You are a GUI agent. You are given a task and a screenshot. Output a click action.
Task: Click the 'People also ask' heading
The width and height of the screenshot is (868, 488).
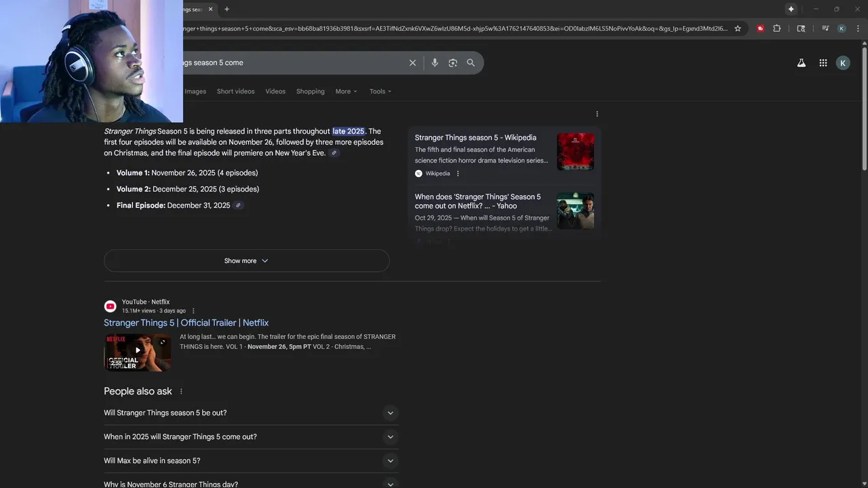coord(138,391)
